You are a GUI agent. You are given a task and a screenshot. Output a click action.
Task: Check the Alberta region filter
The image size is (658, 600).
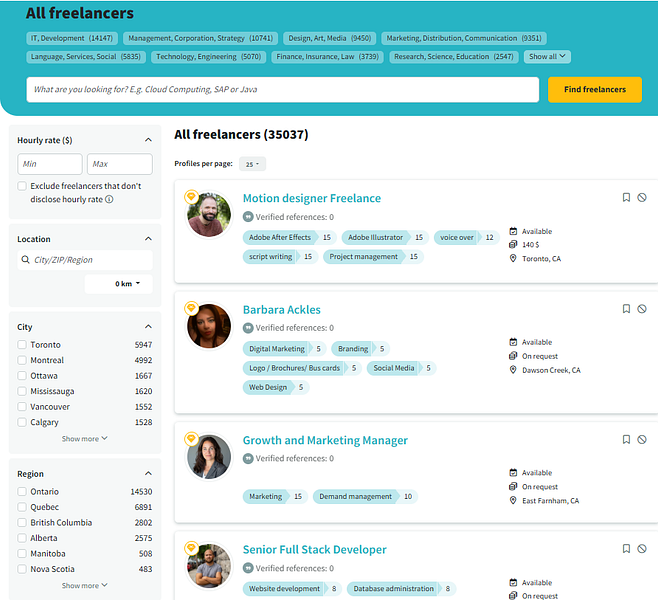22,538
